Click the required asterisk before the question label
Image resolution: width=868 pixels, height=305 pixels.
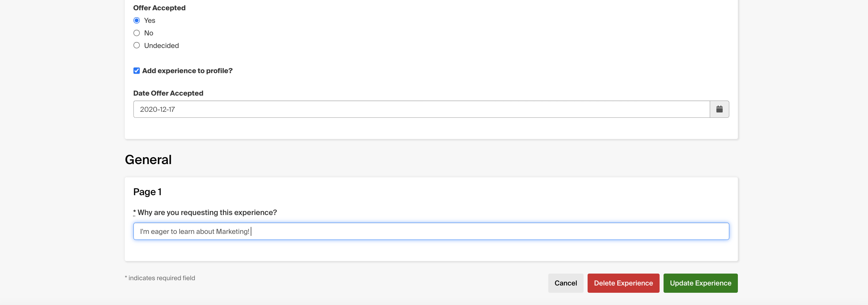coord(134,212)
